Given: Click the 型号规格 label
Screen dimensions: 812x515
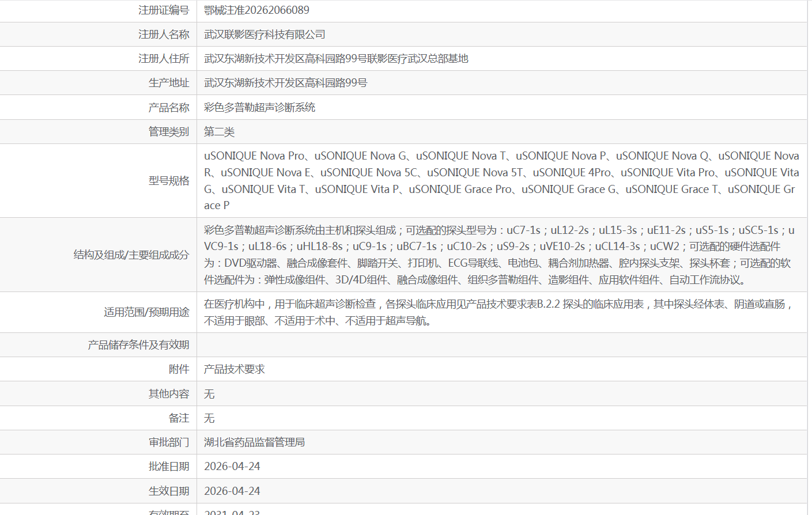Looking at the screenshot, I should click(169, 181).
